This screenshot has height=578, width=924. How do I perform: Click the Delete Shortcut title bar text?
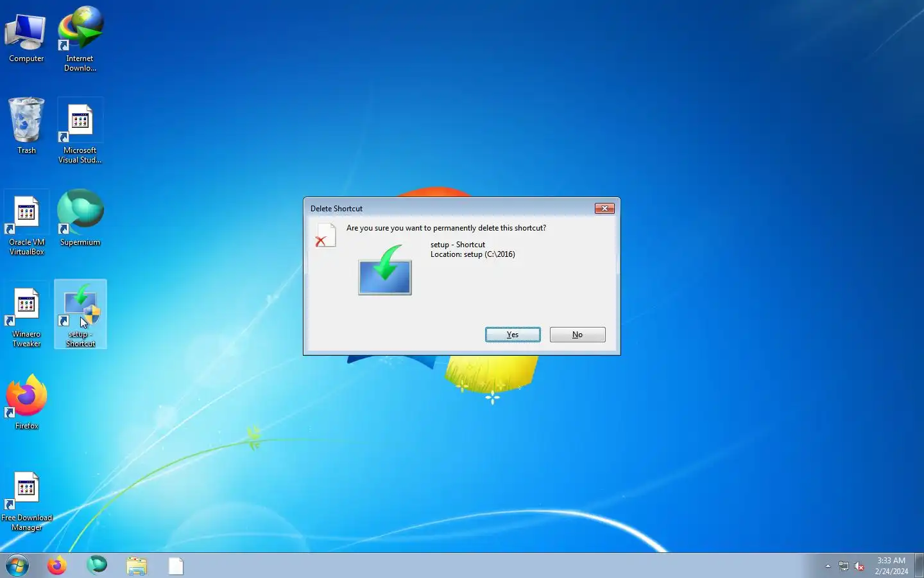[x=336, y=209]
